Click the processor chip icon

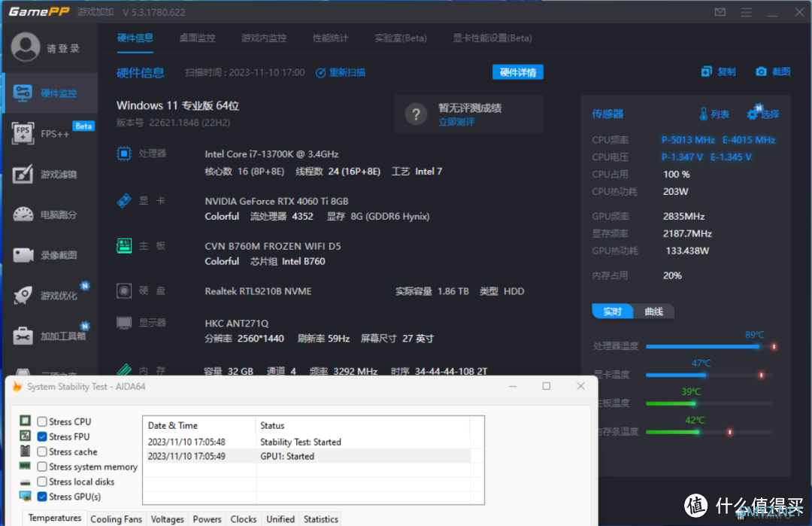(x=124, y=154)
